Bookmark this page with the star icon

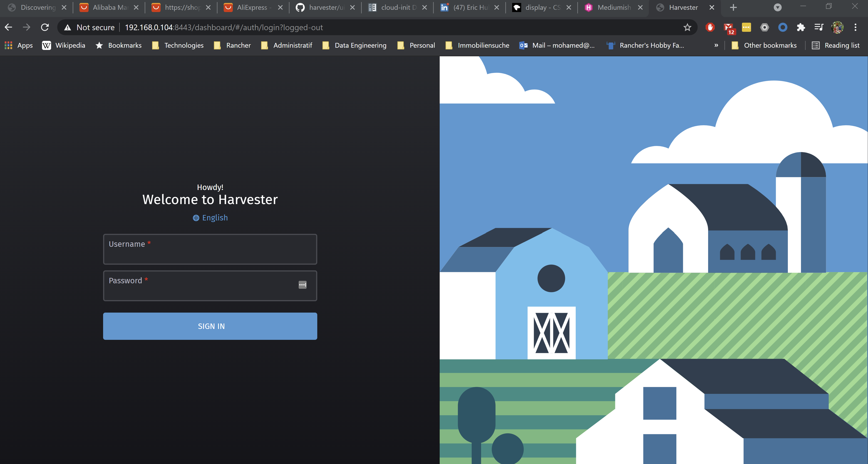[687, 27]
